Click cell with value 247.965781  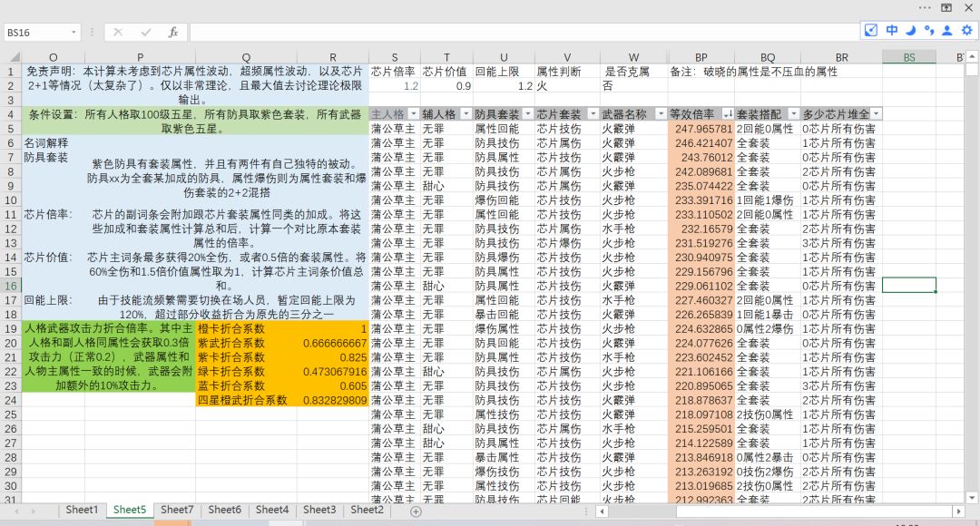click(x=701, y=129)
